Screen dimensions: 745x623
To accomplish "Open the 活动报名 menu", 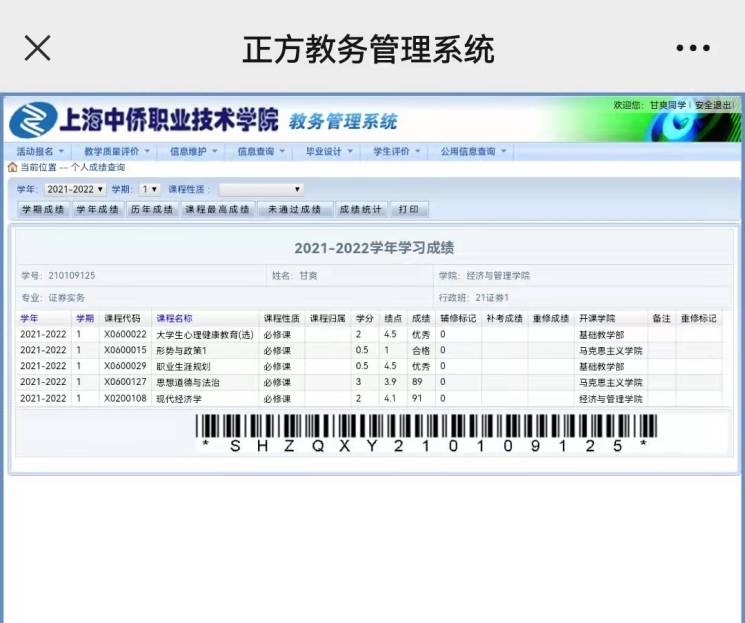I will click(40, 152).
